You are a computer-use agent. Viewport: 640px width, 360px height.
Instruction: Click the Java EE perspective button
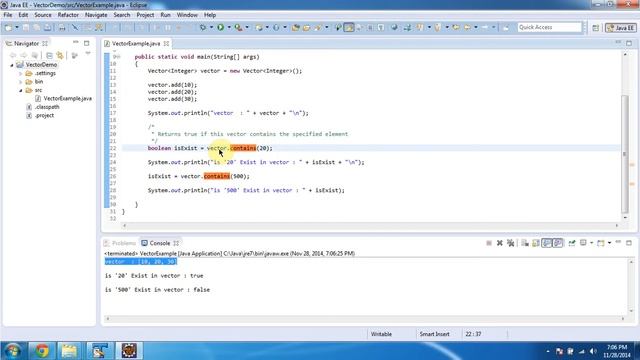[620, 27]
